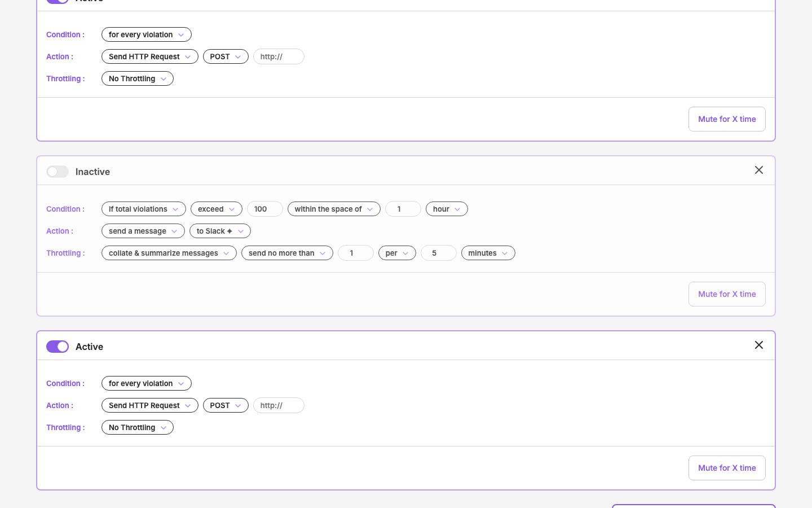Open the 'per' dropdown in throttling row

pos(397,253)
